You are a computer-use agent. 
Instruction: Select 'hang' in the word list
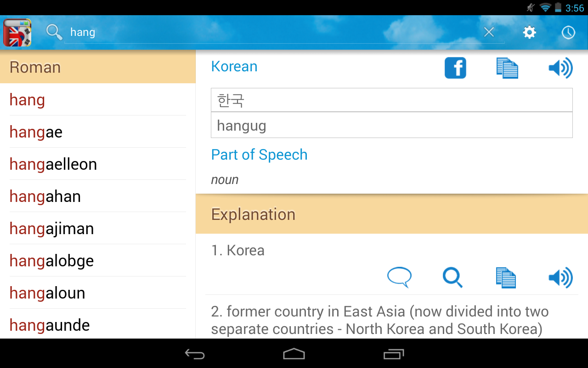[x=98, y=100]
